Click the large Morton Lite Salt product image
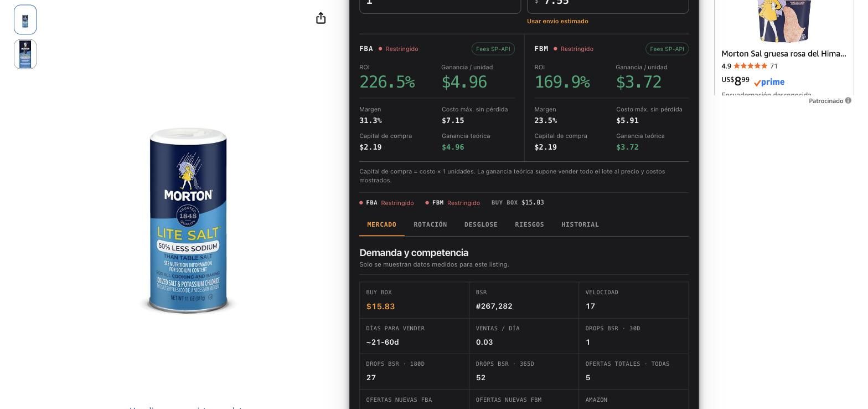868x409 pixels. click(188, 221)
